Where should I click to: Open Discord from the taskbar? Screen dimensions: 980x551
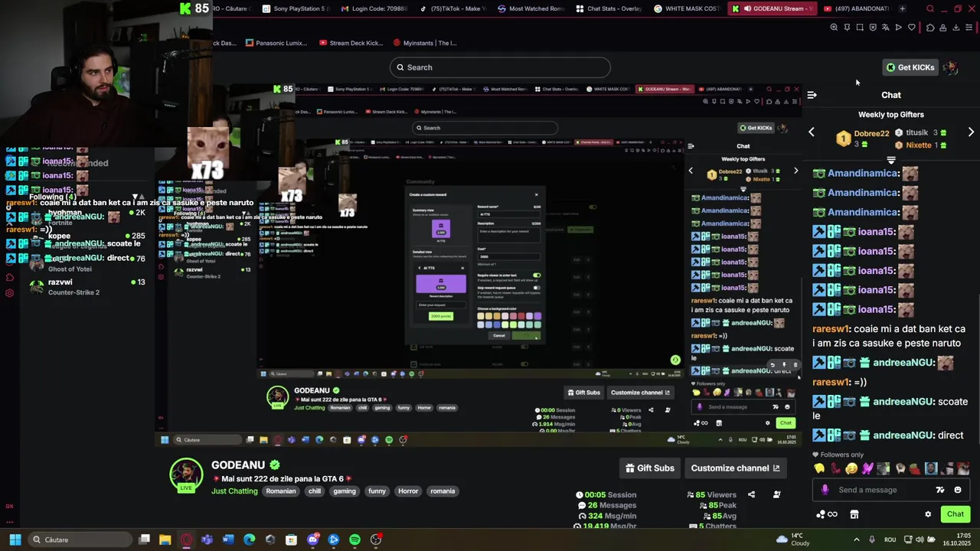tap(312, 540)
